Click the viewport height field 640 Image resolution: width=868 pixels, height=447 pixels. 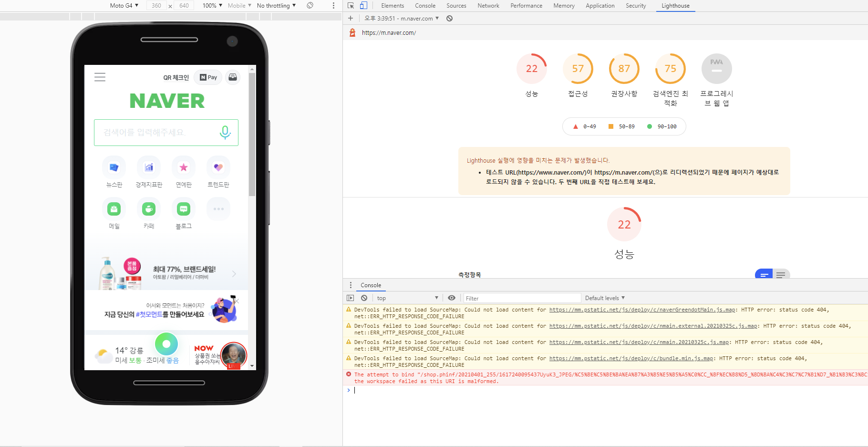pyautogui.click(x=184, y=5)
